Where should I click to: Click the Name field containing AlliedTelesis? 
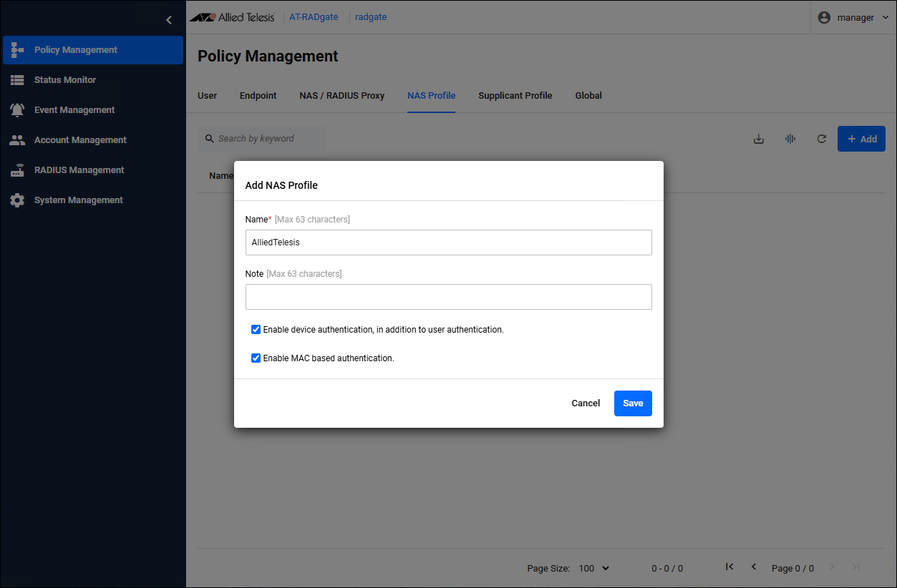pyautogui.click(x=448, y=242)
